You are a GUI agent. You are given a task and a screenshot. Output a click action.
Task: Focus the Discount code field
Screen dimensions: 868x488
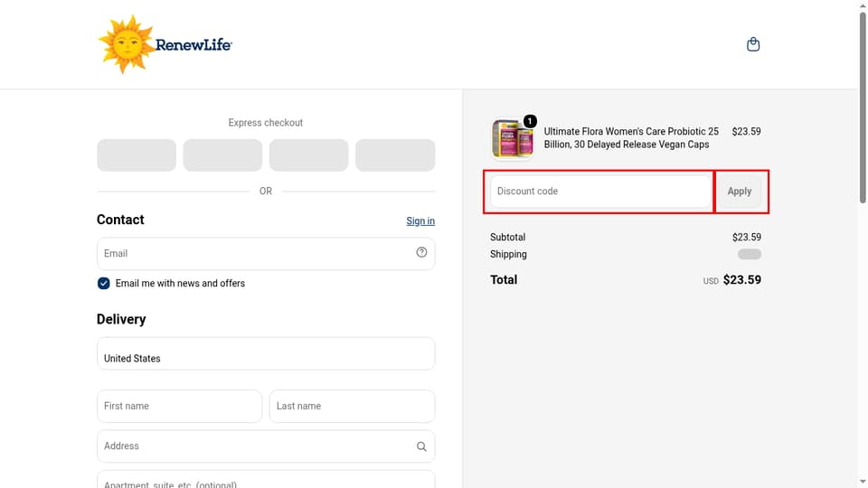(x=600, y=192)
